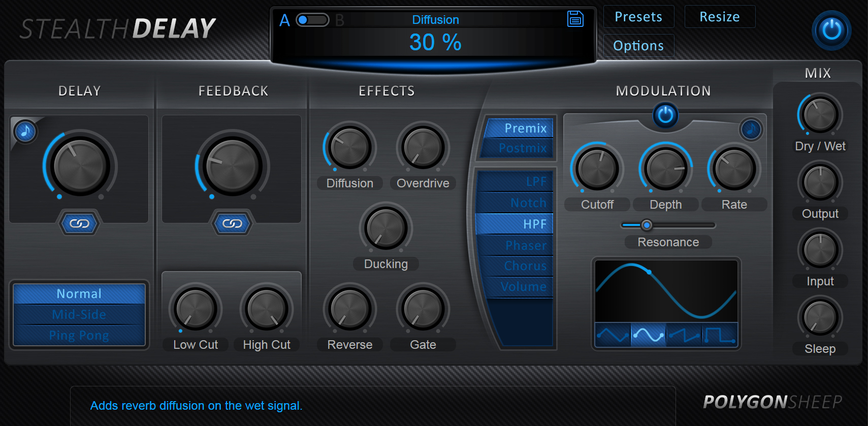Click the save preset floppy disk icon
Screen dimensions: 868x426
[575, 19]
